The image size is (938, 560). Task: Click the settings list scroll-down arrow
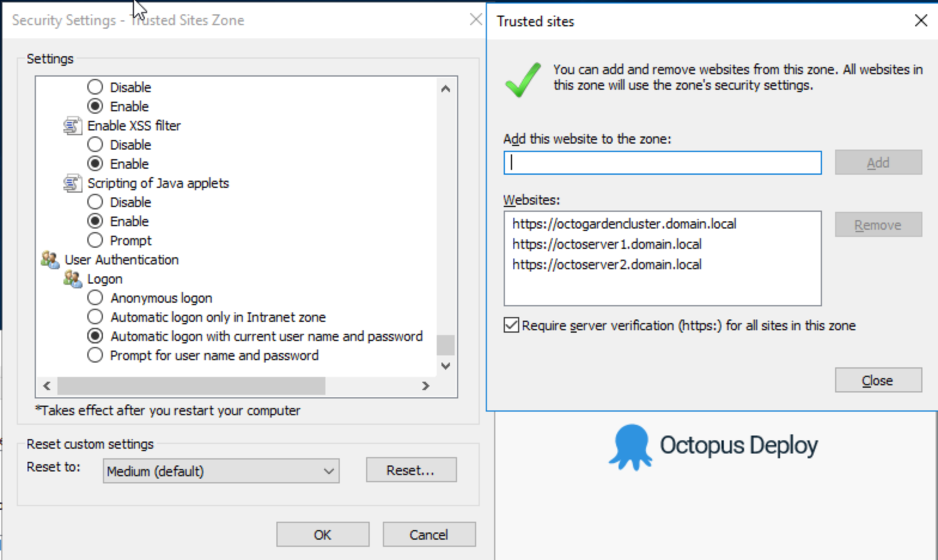coord(445,366)
